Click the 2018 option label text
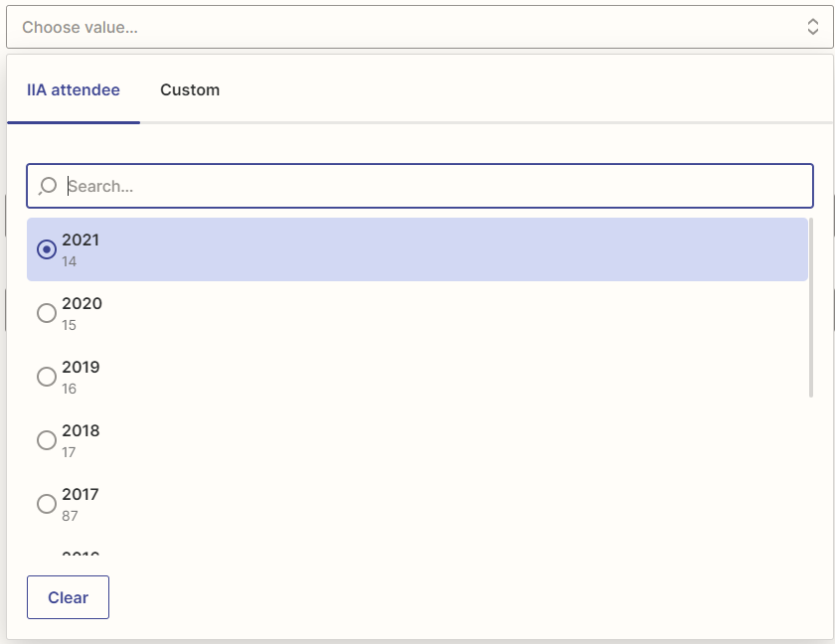 pos(81,430)
